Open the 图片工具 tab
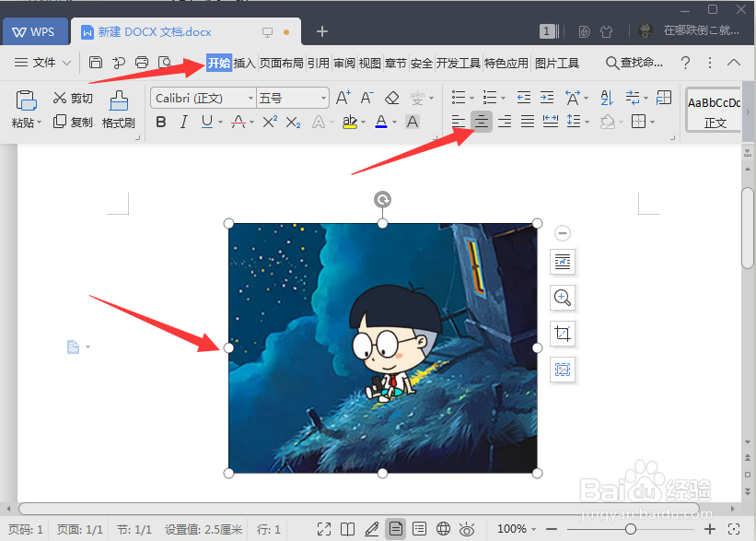Image resolution: width=756 pixels, height=541 pixels. pos(557,63)
